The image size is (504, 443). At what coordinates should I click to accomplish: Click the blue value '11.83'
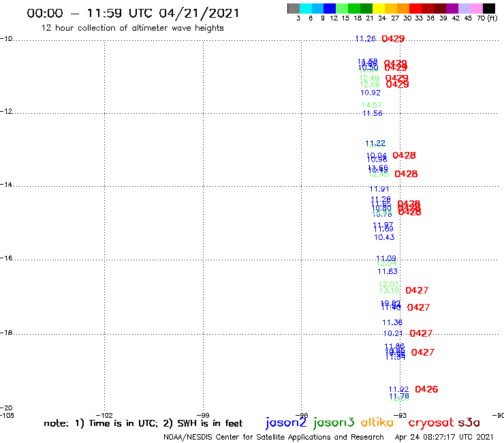(x=388, y=271)
